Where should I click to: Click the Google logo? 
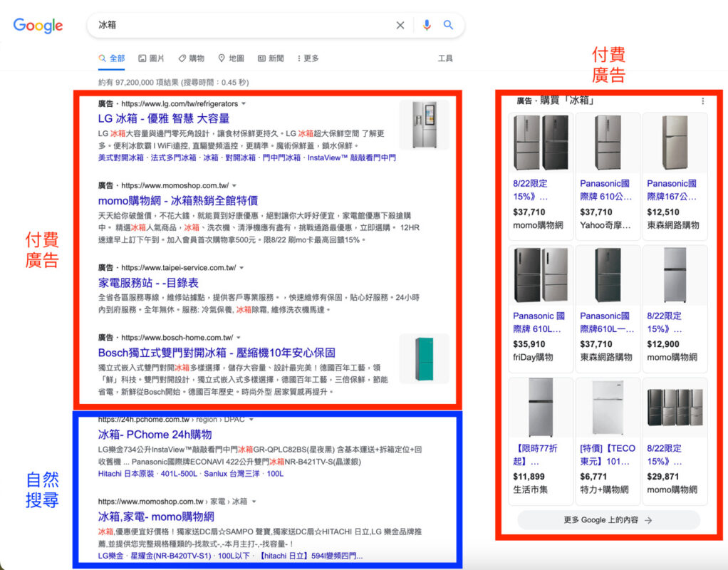(x=38, y=26)
